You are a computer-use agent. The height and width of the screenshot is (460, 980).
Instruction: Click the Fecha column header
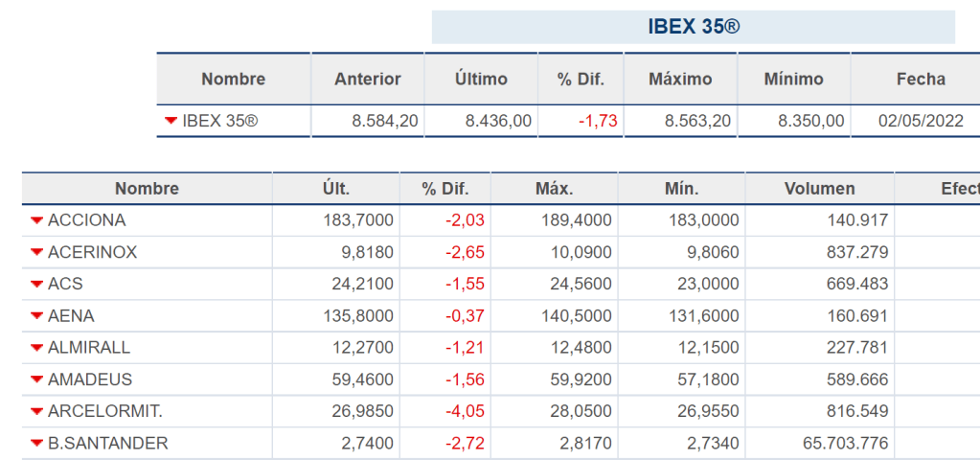coord(920,80)
